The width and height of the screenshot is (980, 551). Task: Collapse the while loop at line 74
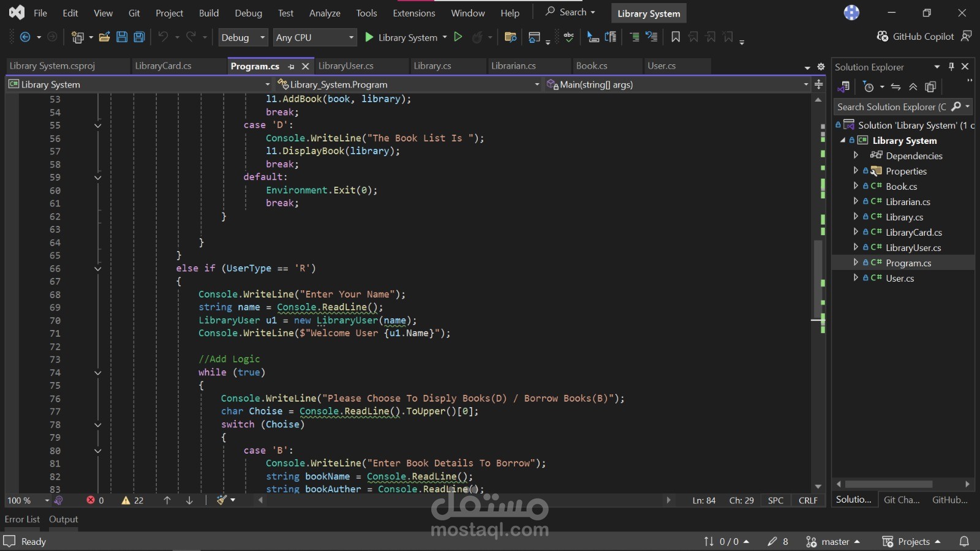[x=97, y=373]
